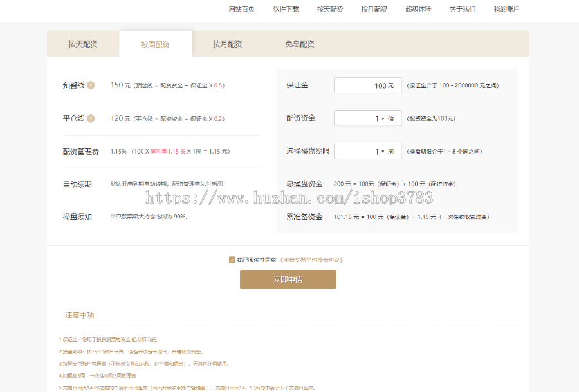Select 按月配资 in the top navigation bar
Screen dimensions: 579x392
tap(374, 9)
